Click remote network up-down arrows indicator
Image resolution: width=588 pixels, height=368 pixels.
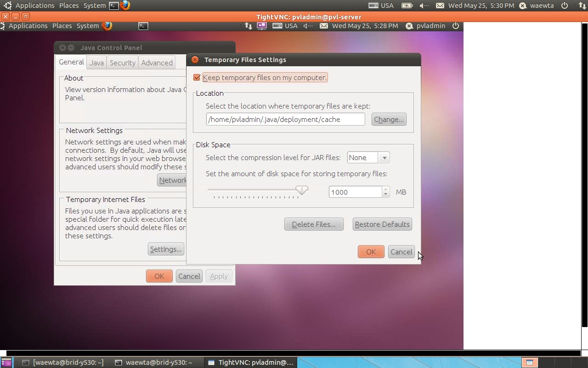point(249,26)
